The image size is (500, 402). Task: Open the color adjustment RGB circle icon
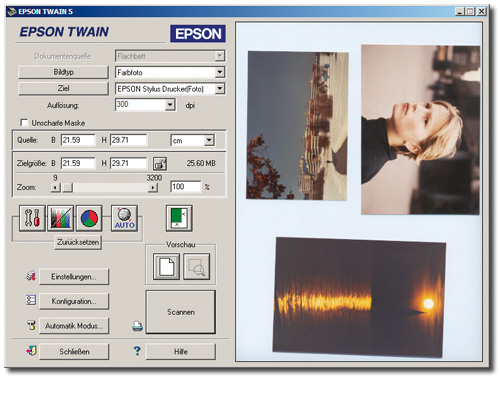[89, 218]
